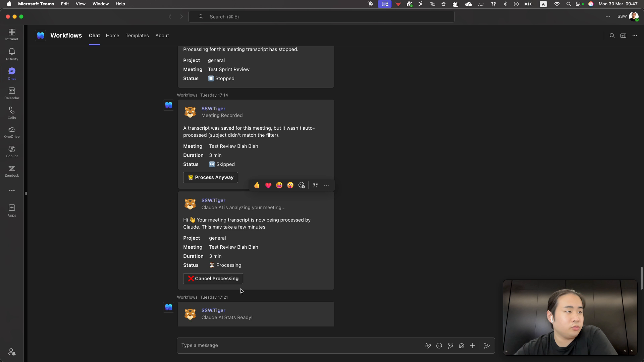Open the Edit menu
The height and width of the screenshot is (362, 644).
click(x=65, y=4)
